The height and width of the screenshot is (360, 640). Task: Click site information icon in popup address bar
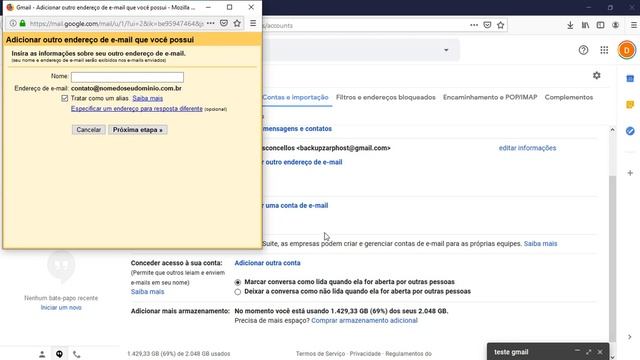13,23
